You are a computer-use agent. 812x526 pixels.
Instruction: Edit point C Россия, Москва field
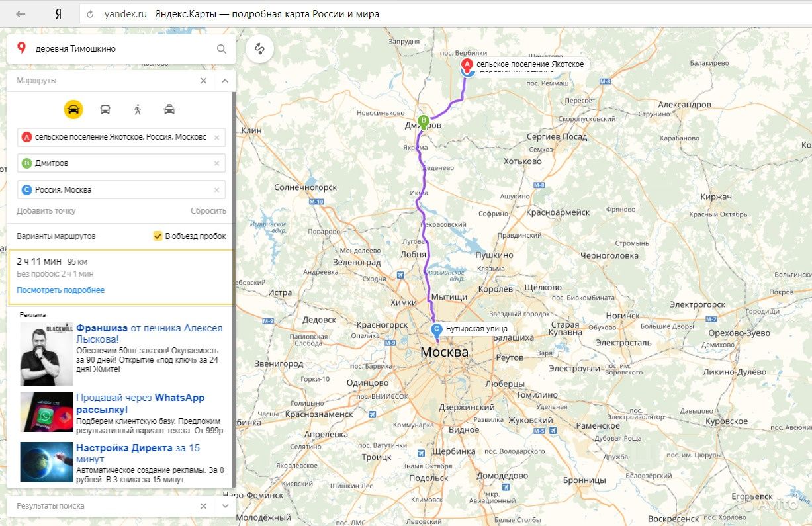coord(122,190)
